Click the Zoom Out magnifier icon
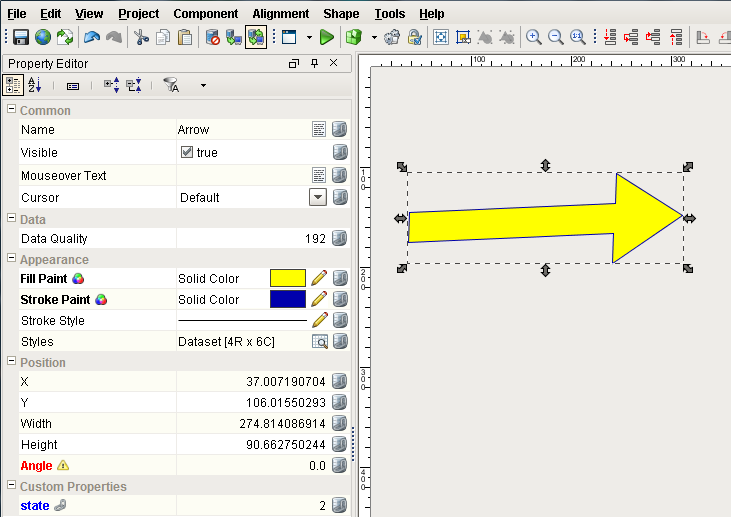The image size is (731, 517). (x=555, y=37)
